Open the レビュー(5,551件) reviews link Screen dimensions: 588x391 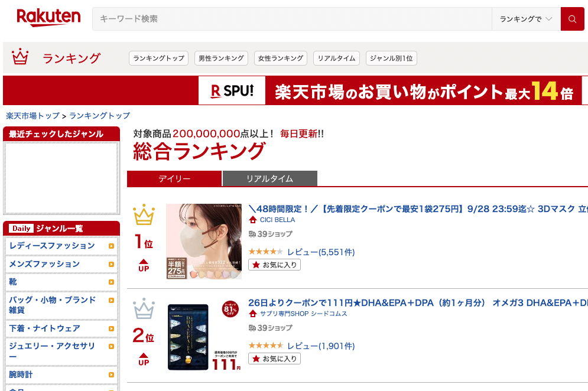321,252
